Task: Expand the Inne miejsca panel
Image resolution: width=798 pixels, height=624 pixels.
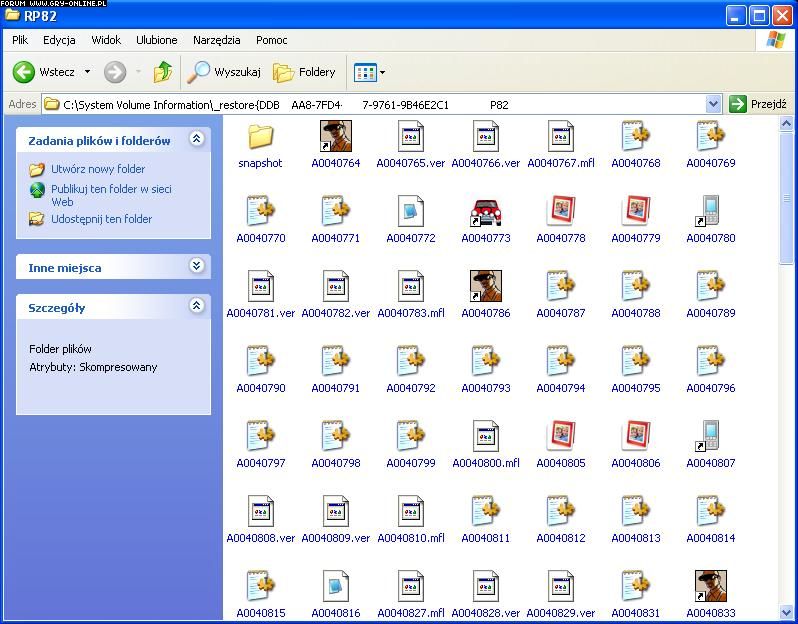Action: [x=197, y=266]
